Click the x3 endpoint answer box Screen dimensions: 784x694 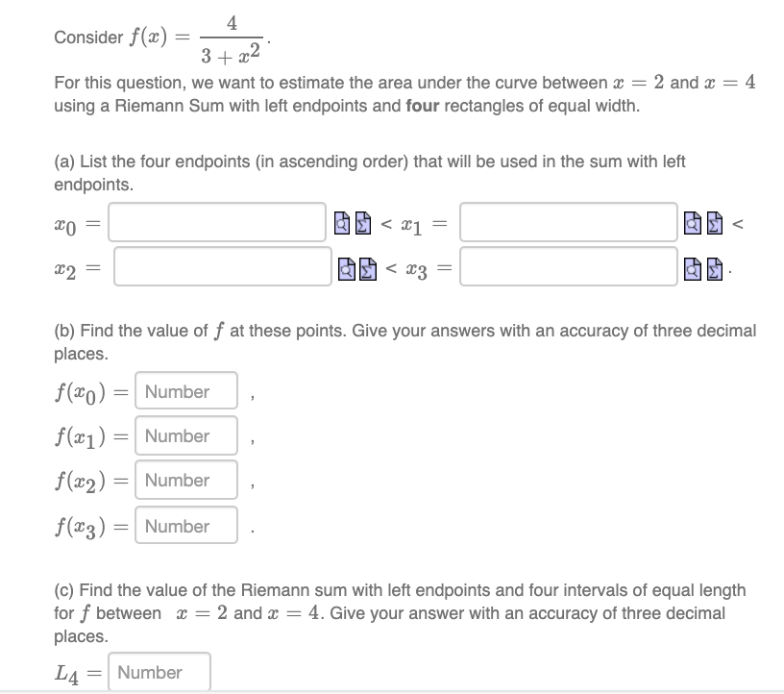(x=569, y=267)
